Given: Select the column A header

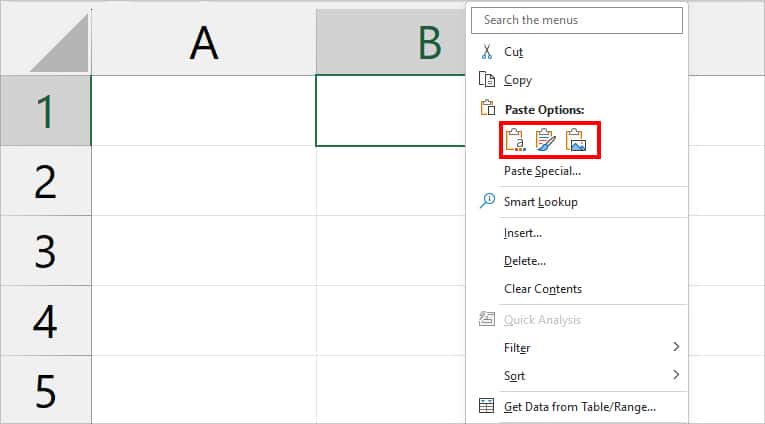Looking at the screenshot, I should (x=203, y=42).
